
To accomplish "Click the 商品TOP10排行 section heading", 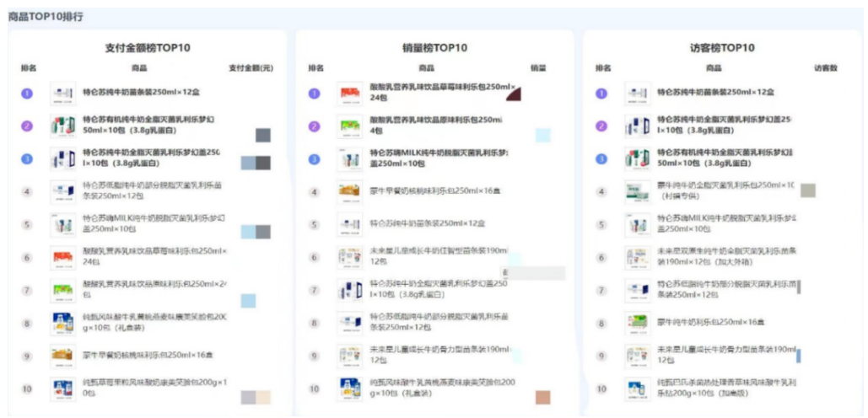I will coord(46,17).
